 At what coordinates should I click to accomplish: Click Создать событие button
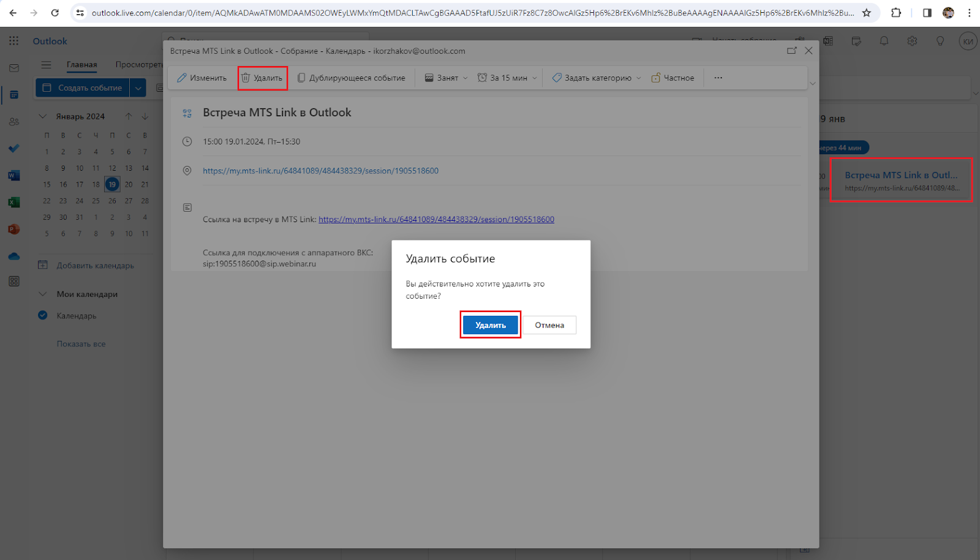click(83, 88)
